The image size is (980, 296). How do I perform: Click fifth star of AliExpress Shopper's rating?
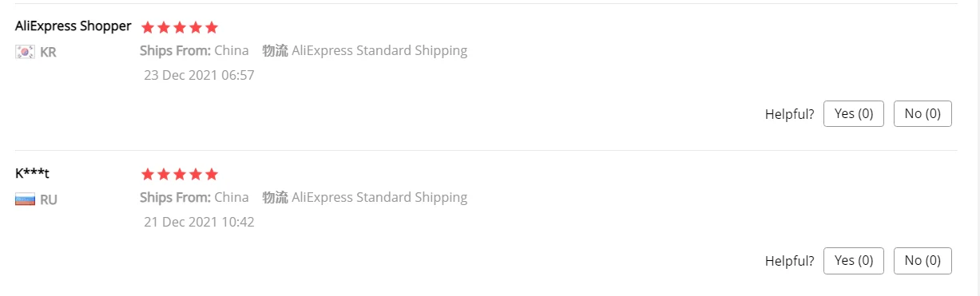pos(212,27)
